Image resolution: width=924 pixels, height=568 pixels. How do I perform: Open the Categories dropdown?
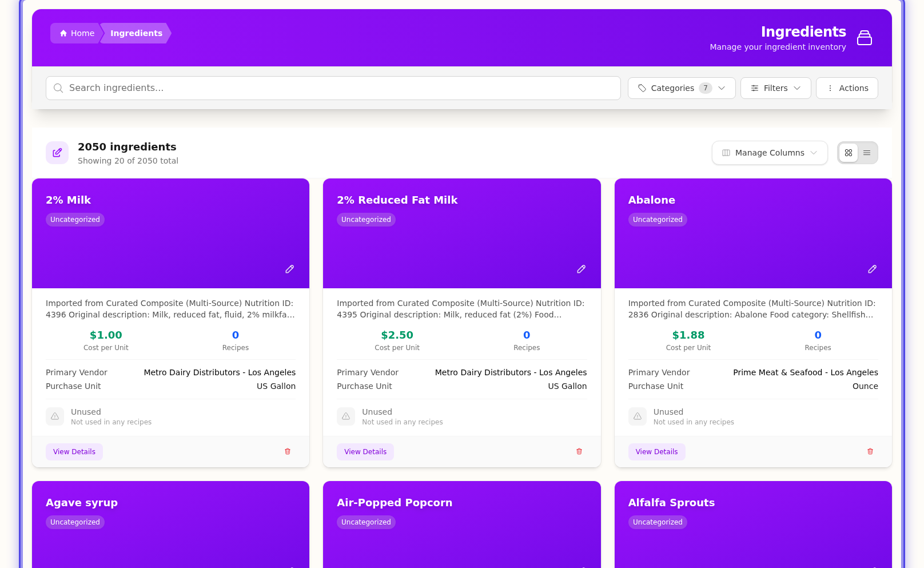pyautogui.click(x=681, y=88)
